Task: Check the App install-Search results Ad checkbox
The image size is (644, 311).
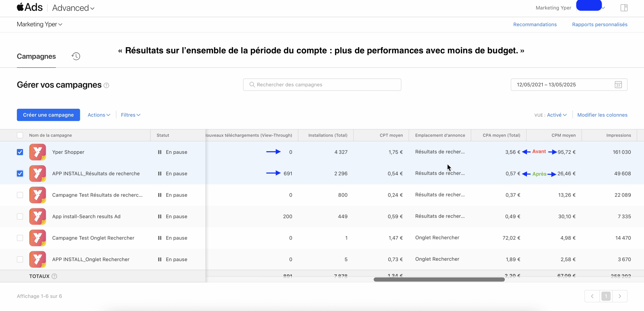Action: pyautogui.click(x=20, y=216)
